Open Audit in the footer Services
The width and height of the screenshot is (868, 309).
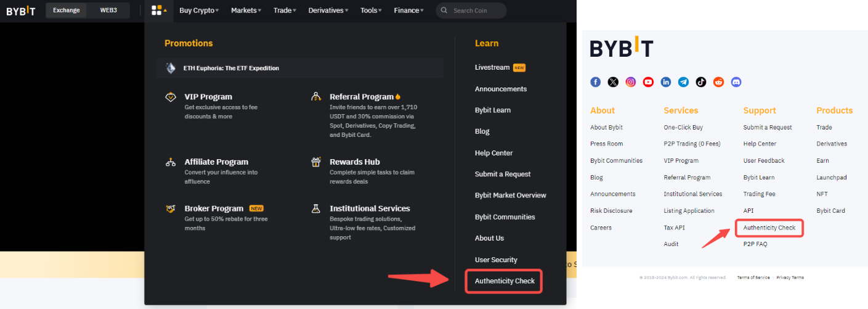(x=671, y=244)
